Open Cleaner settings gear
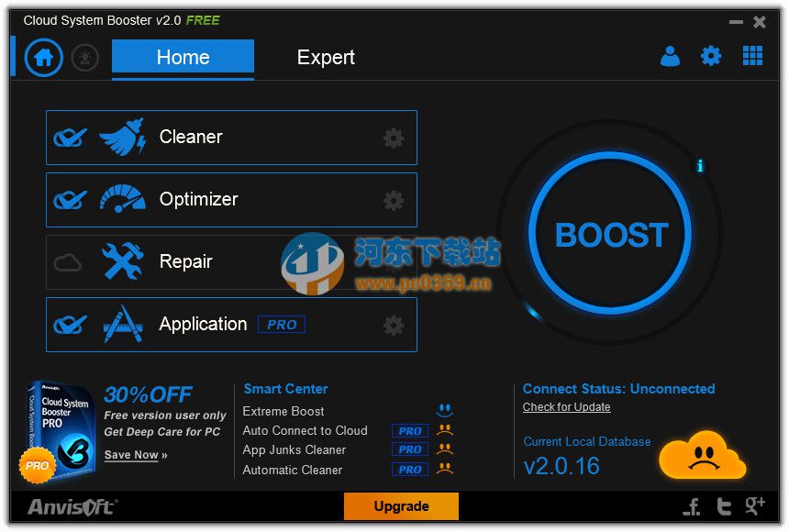The image size is (789, 532). [393, 138]
